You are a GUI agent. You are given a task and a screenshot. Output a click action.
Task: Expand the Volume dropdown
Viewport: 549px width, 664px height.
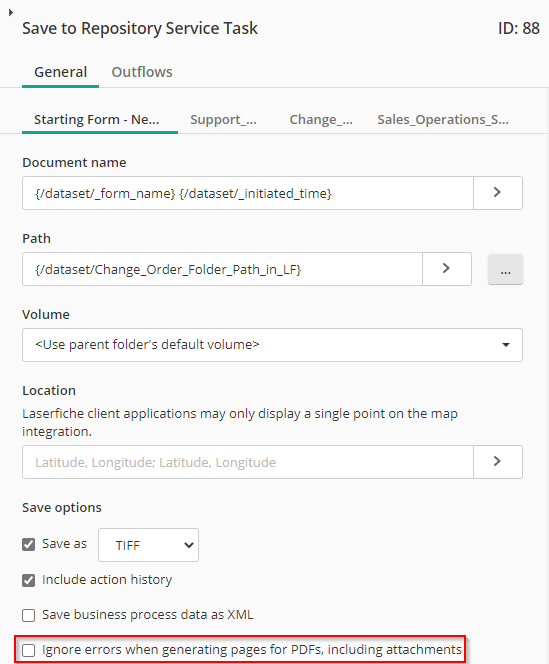272,345
